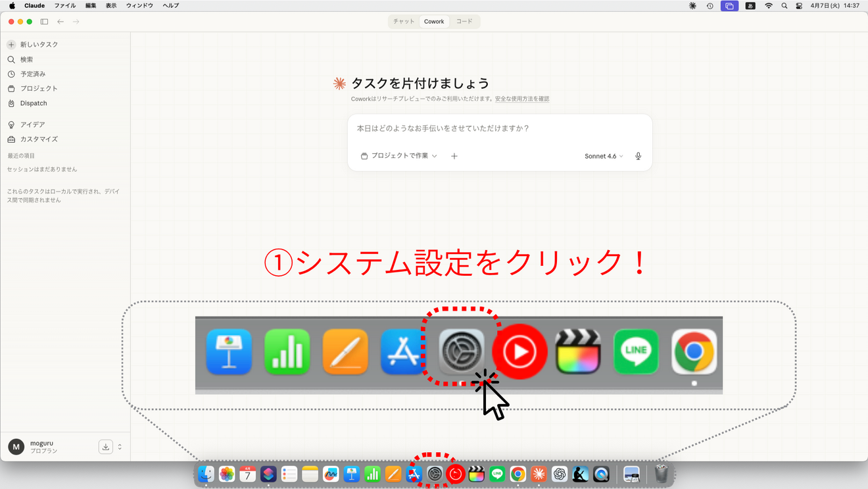Open the あ input source menu

(x=750, y=5)
